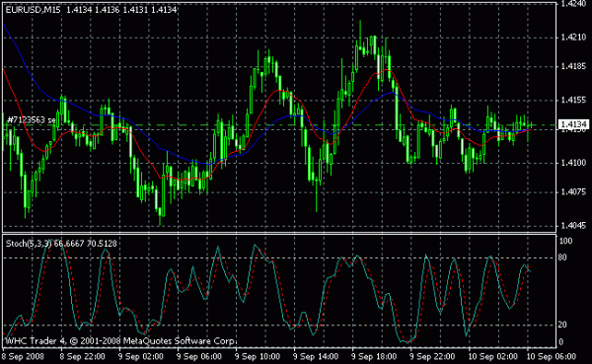Click the 8 Sep 22:00 time label

83,356
